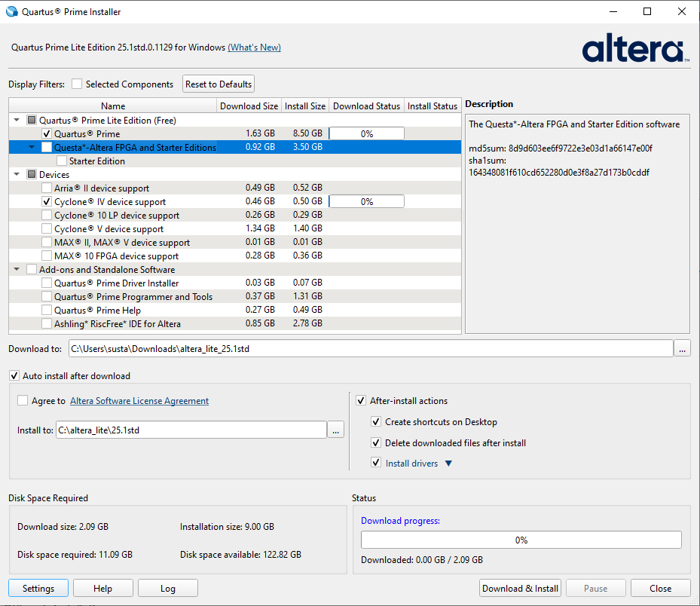Uncheck the Cyclone IV device support checkbox
700x606 pixels.
pyautogui.click(x=47, y=202)
